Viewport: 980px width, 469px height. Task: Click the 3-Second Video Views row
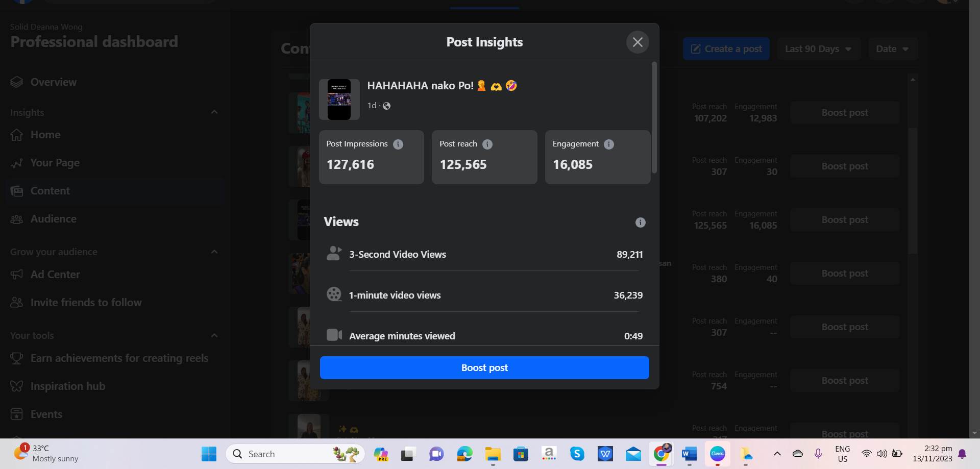pos(484,254)
